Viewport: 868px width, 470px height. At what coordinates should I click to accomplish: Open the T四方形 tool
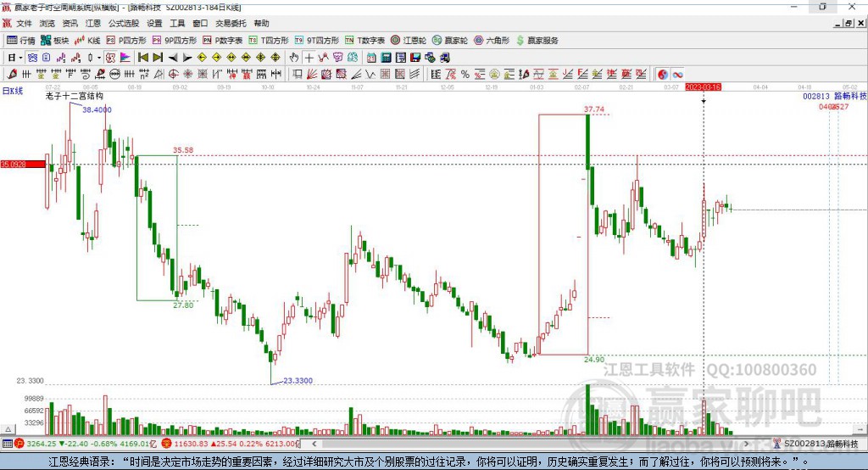click(269, 41)
